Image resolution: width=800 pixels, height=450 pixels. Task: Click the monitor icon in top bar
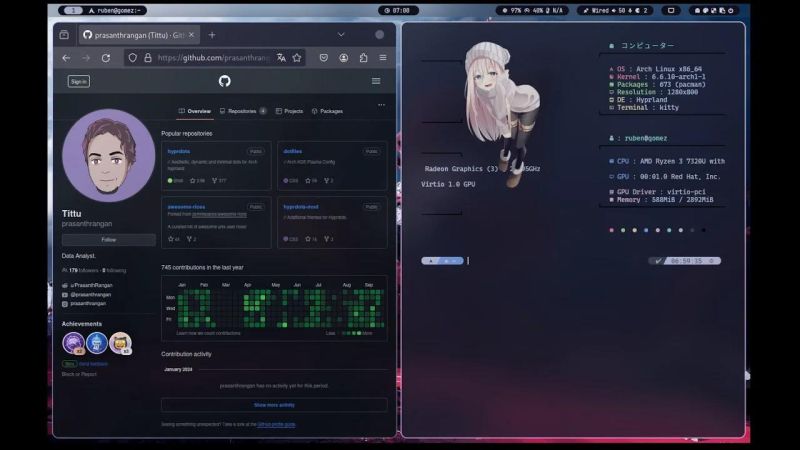[x=671, y=10]
